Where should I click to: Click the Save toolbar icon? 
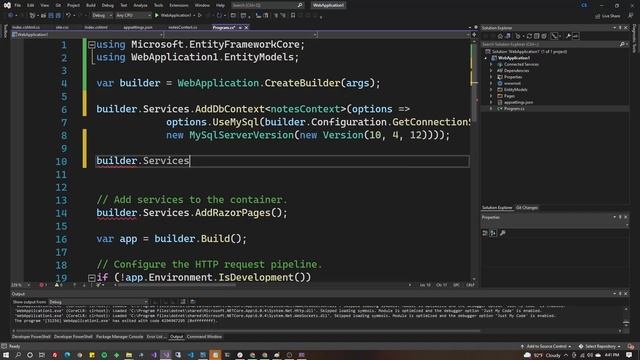point(51,16)
